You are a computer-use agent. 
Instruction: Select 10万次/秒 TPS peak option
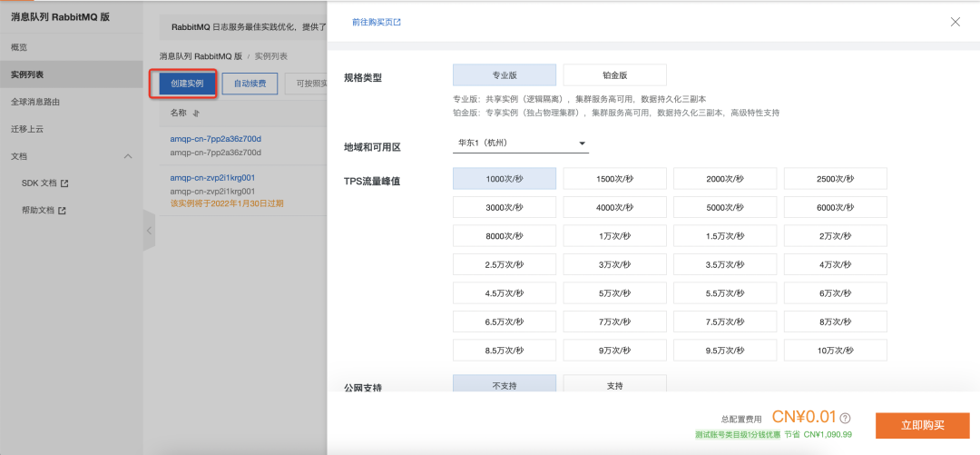point(836,351)
